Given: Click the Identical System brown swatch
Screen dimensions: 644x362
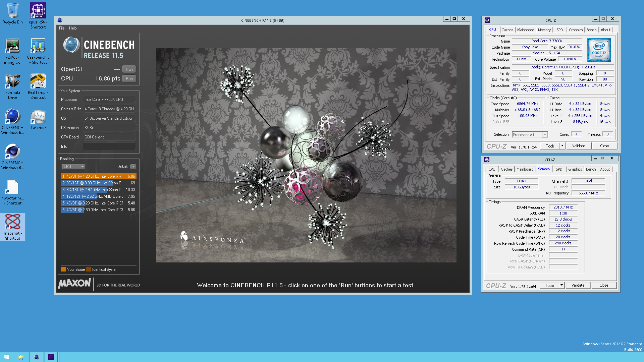Looking at the screenshot, I should [89, 269].
